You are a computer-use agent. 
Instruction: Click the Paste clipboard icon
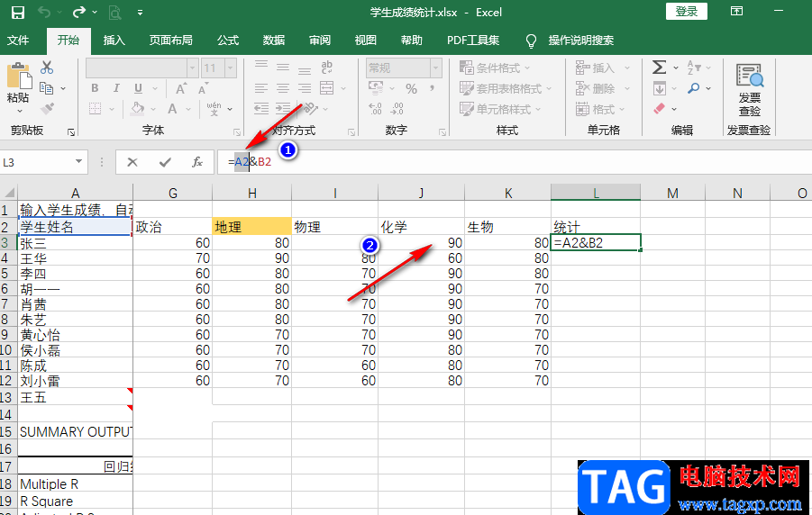point(19,77)
